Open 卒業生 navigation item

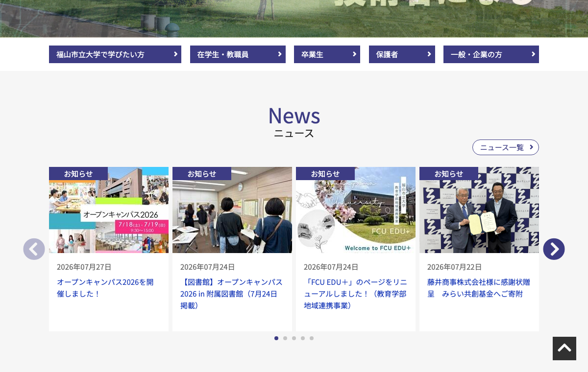[327, 54]
